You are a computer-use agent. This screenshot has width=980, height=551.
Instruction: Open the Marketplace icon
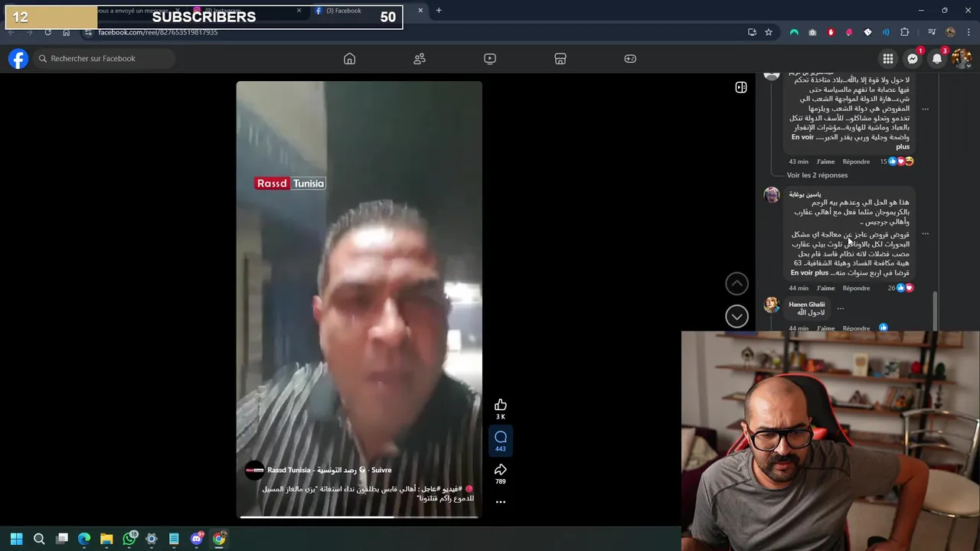tap(560, 59)
